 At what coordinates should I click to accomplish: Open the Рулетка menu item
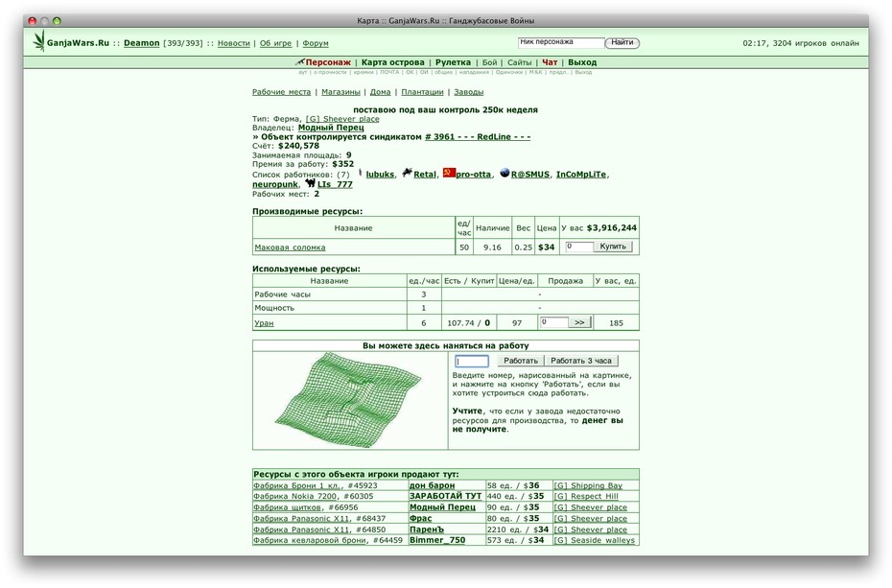tap(453, 62)
